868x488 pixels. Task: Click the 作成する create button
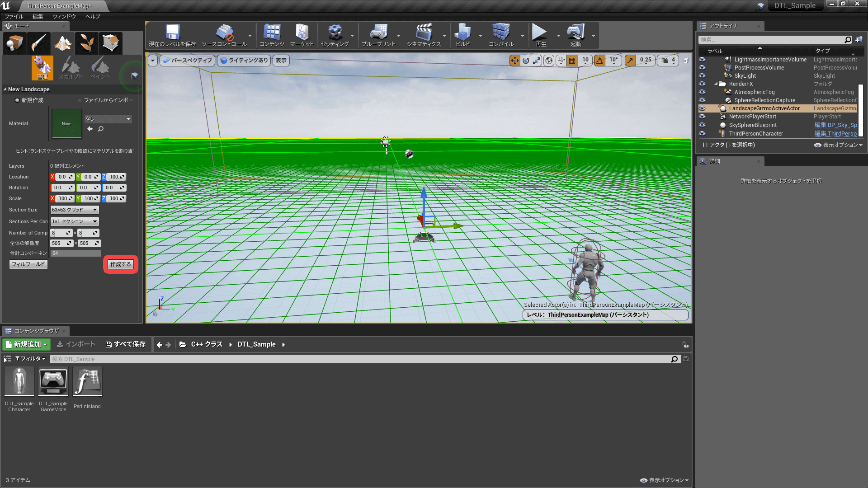pyautogui.click(x=121, y=264)
